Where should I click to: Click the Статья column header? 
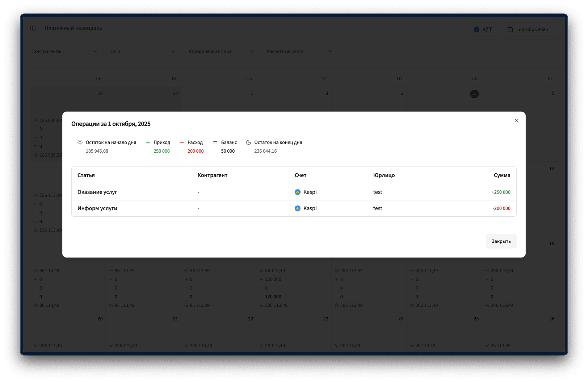pyautogui.click(x=86, y=175)
